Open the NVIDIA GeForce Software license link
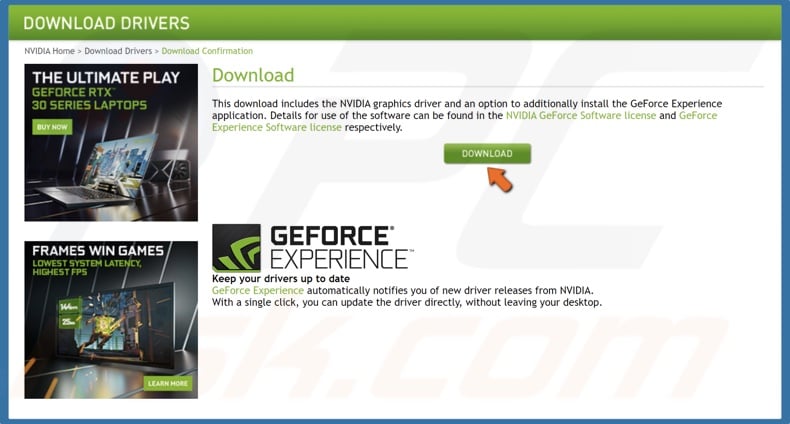790x424 pixels. click(x=581, y=115)
